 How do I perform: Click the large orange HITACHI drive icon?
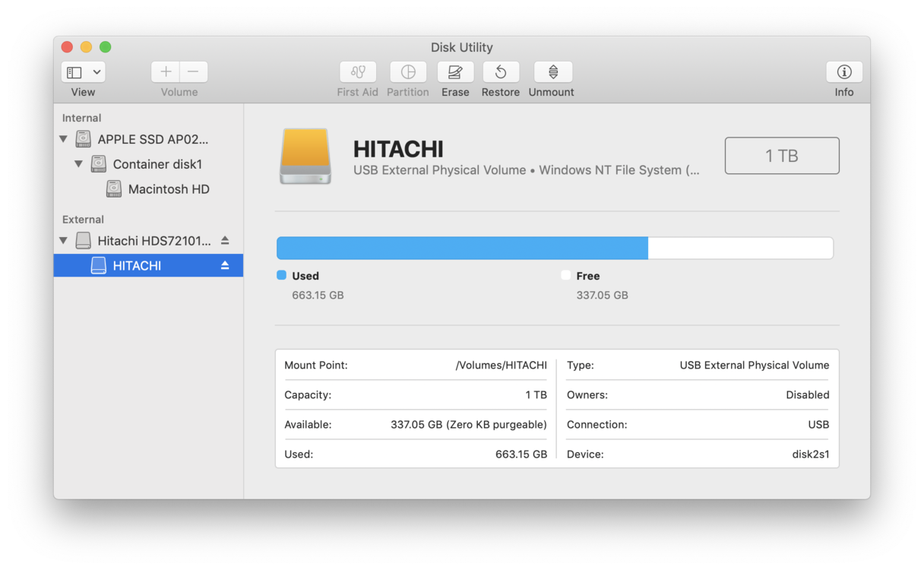305,156
